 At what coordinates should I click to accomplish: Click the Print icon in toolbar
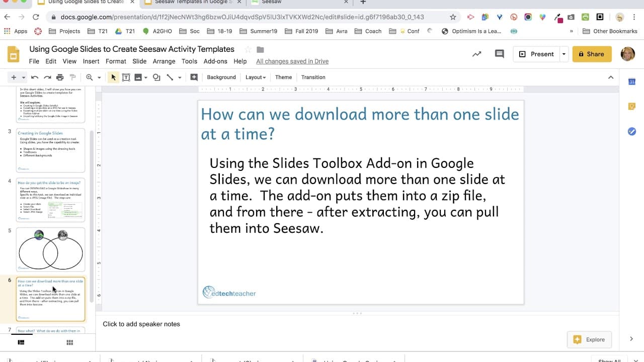tap(60, 77)
